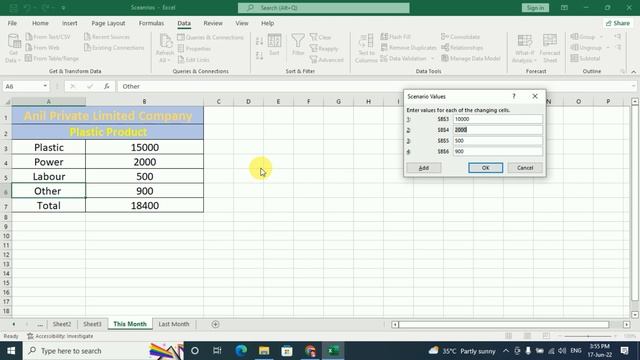Click Reapply filter
640x360 pixels.
coord(324,49)
